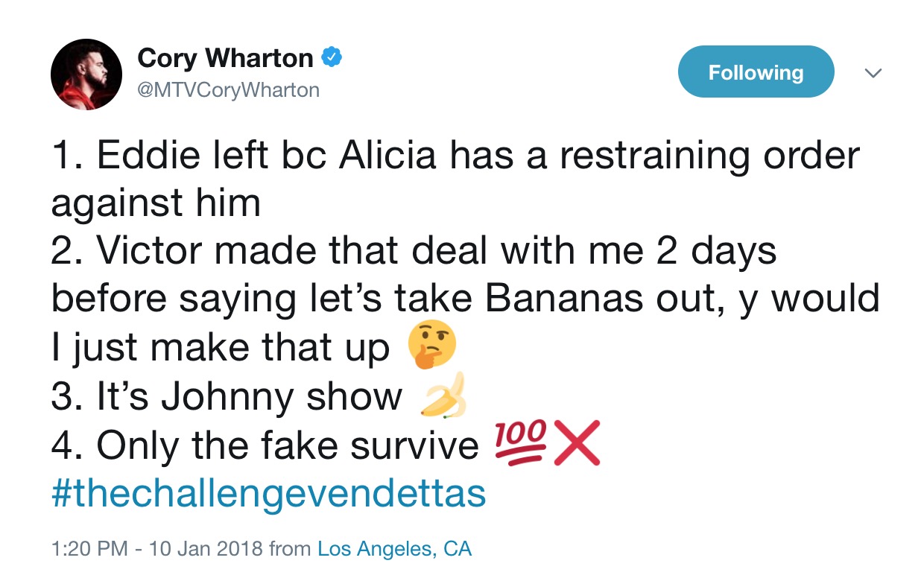
Task: Expand the tweet options chevron
Action: [x=873, y=73]
